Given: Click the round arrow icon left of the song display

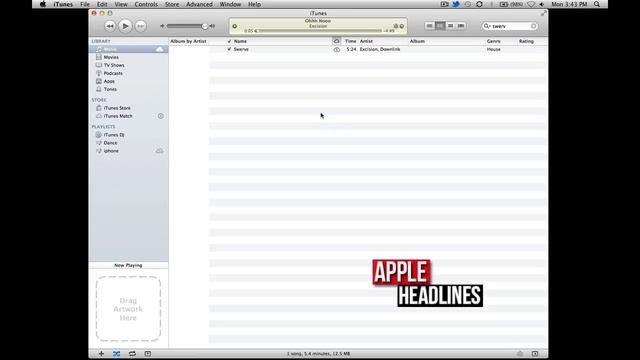Looking at the screenshot, I should [x=235, y=26].
